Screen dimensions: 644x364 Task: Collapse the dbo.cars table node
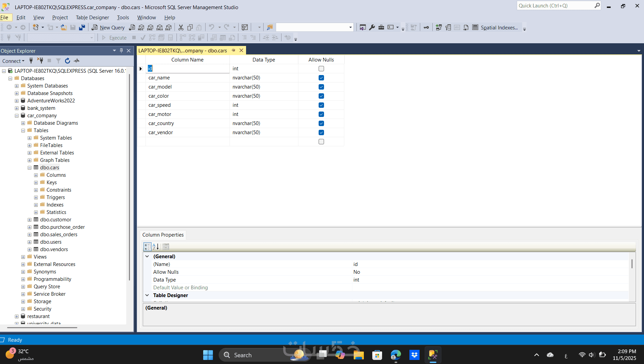pyautogui.click(x=29, y=168)
